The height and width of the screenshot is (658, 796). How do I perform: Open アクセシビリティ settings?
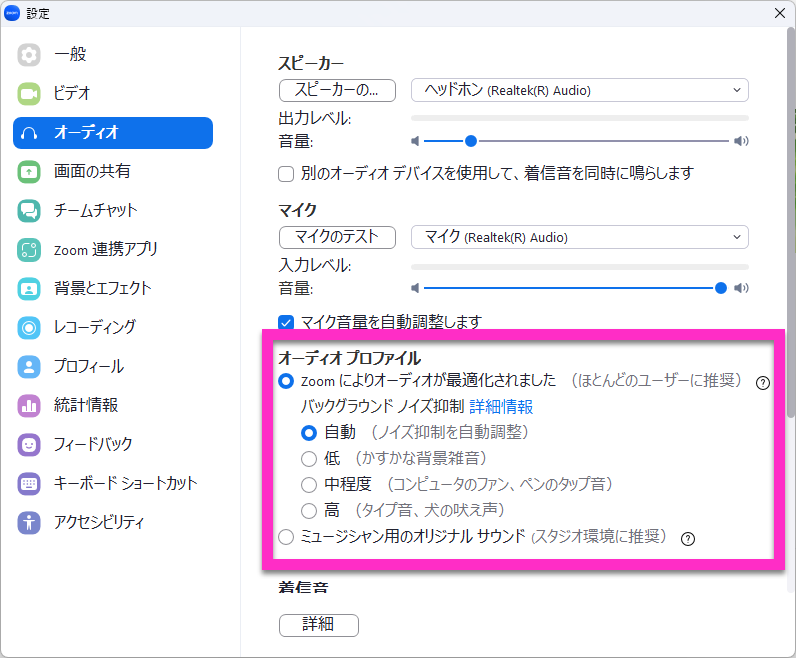coord(113,522)
